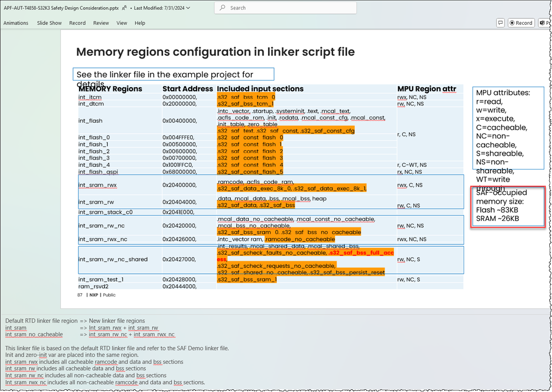The width and height of the screenshot is (552, 392).
Task: Switch to the Record ribbon tab
Action: (x=77, y=23)
